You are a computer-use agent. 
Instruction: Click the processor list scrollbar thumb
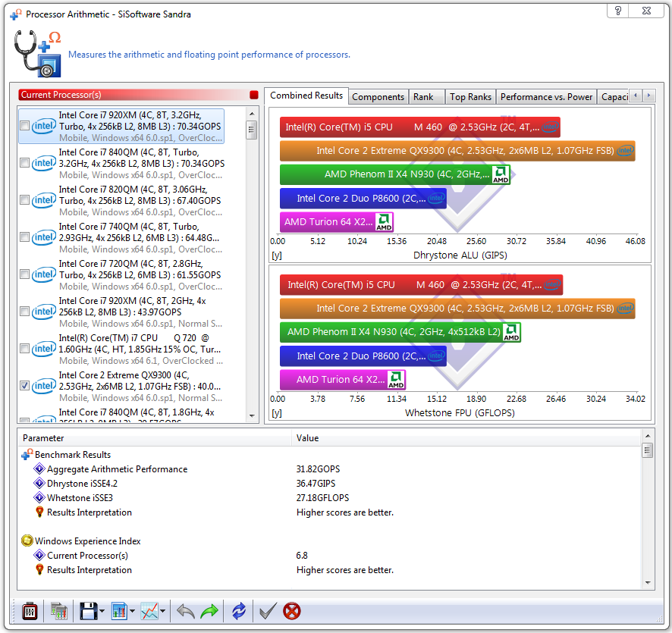(252, 130)
